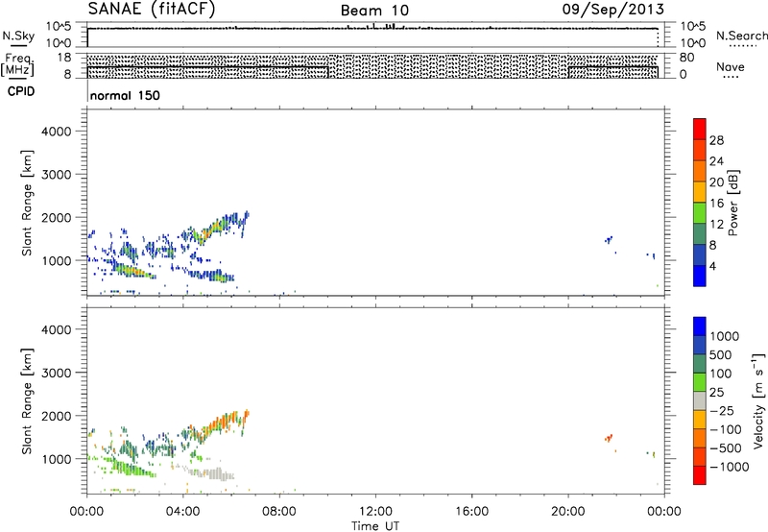This screenshot has width=768, height=532.
Task: Select the "normal 150" CPID text
Action: click(125, 95)
